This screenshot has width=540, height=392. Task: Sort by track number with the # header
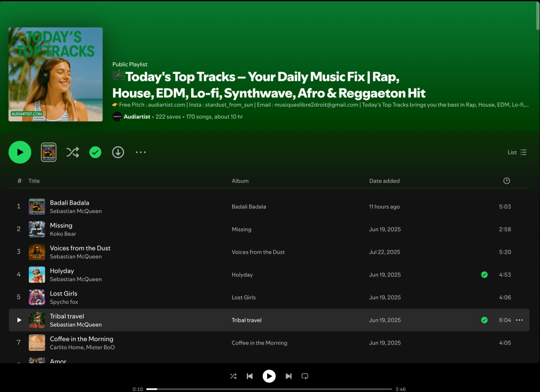tap(20, 180)
